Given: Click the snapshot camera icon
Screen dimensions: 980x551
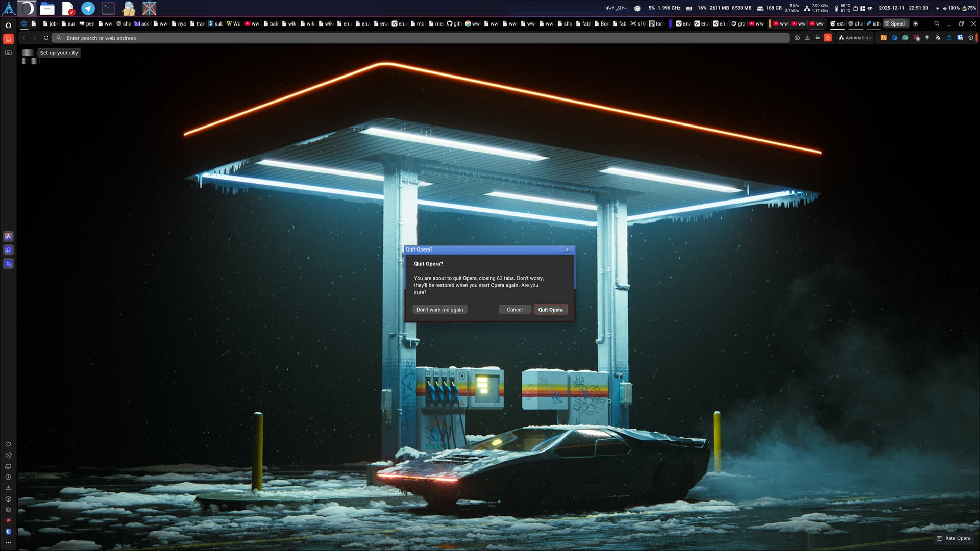Looking at the screenshot, I should tap(797, 38).
